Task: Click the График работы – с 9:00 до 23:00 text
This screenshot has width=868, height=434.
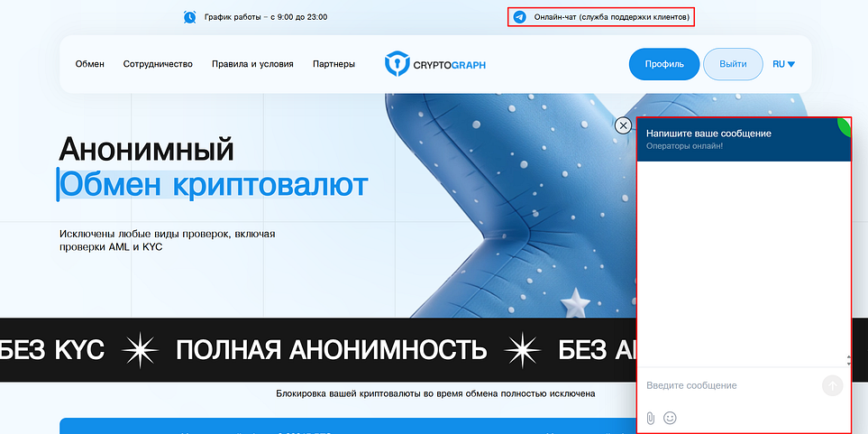Action: coord(266,17)
